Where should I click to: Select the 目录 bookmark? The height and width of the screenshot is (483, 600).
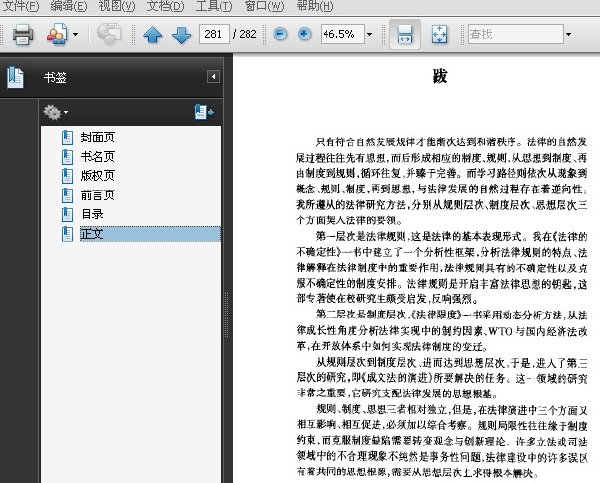click(x=92, y=214)
